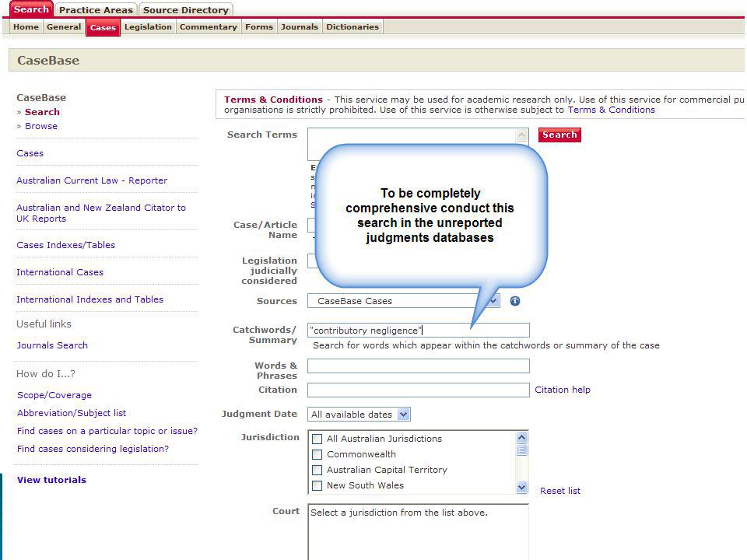The image size is (747, 560).
Task: Click the Citation input field
Action: [x=419, y=390]
